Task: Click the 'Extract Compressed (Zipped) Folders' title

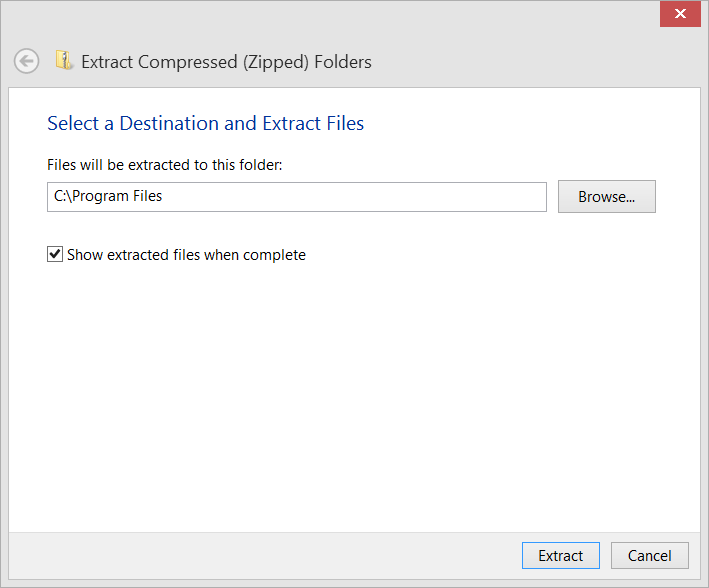Action: tap(226, 62)
